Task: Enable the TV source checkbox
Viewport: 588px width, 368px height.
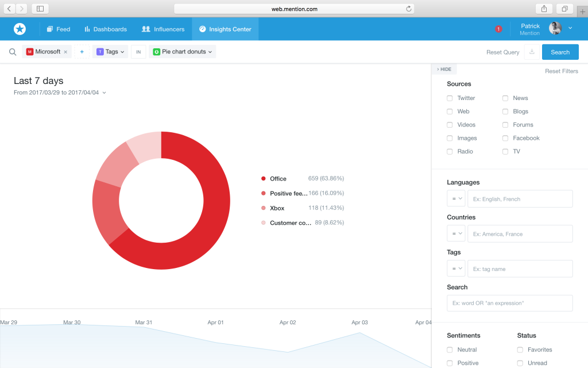Action: 505,151
